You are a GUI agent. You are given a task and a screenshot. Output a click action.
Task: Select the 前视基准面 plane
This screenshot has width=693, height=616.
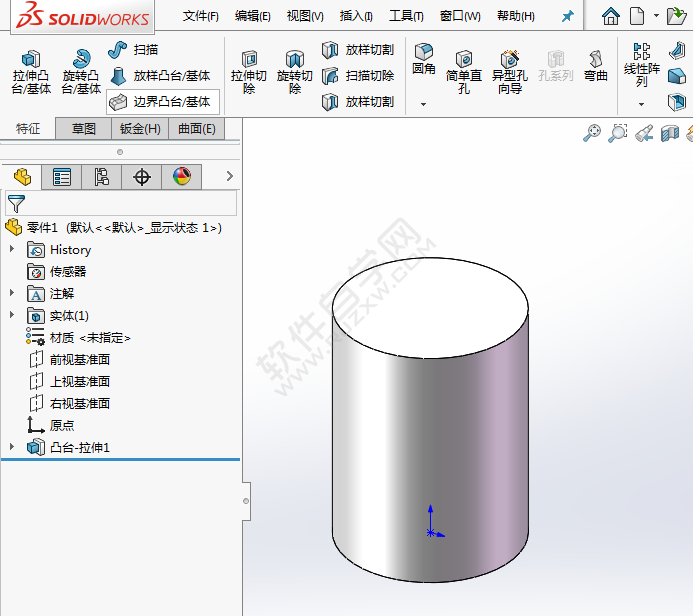pos(69,360)
